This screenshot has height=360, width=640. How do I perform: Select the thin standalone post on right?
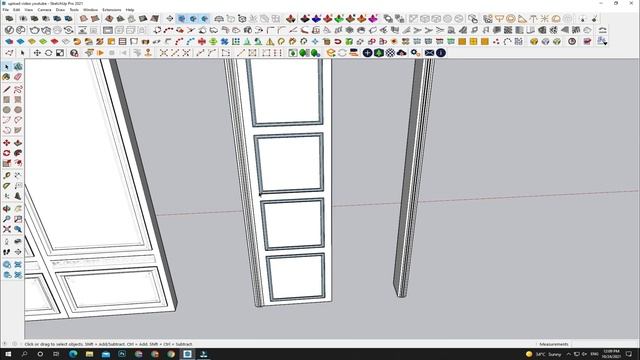click(413, 178)
